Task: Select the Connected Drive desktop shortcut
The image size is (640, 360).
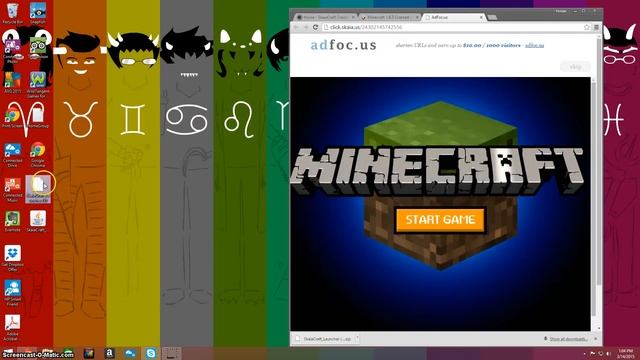Action: tap(12, 154)
